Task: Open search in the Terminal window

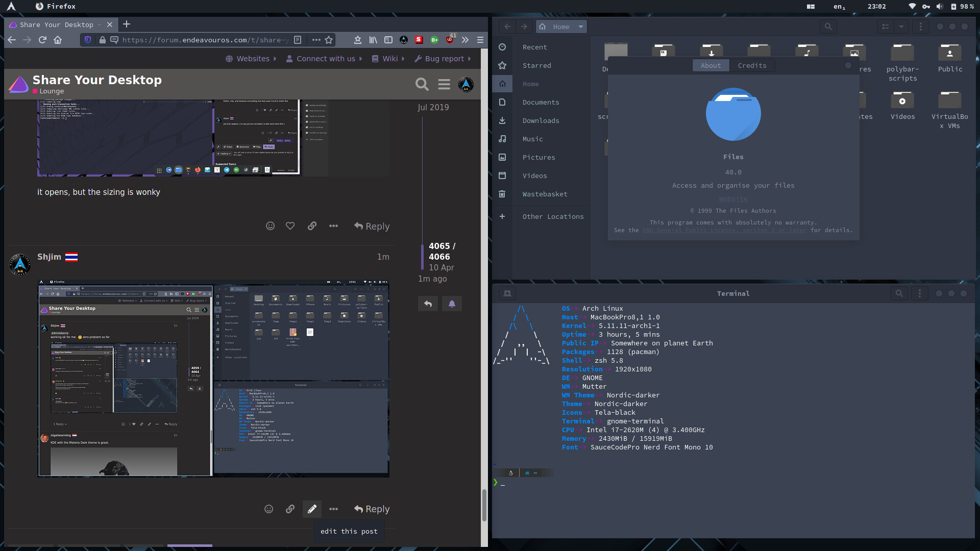Action: 899,293
